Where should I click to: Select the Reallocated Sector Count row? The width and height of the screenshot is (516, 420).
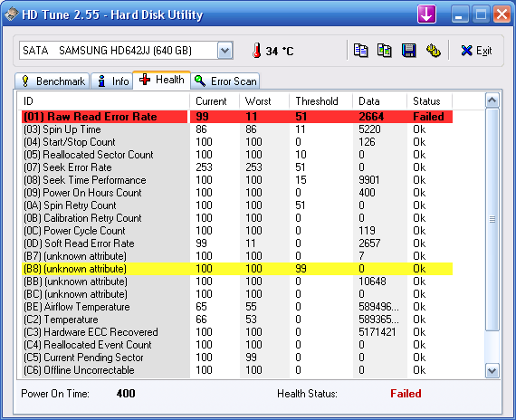click(x=237, y=155)
